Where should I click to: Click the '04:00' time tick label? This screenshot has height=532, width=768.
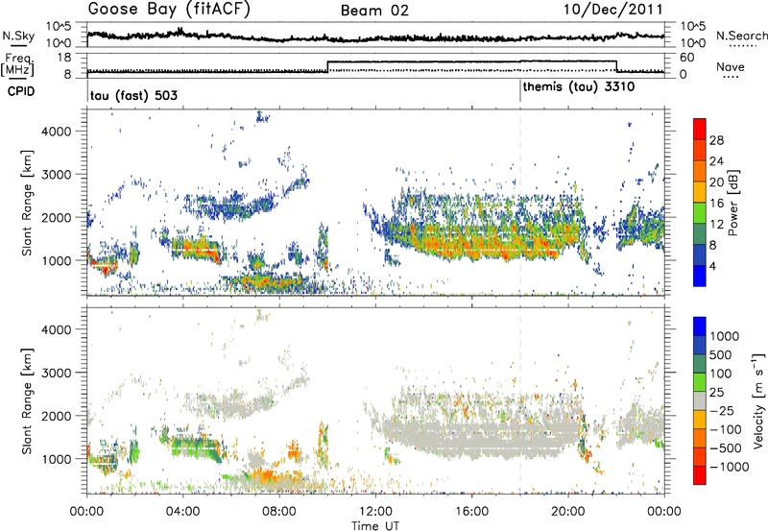point(182,512)
